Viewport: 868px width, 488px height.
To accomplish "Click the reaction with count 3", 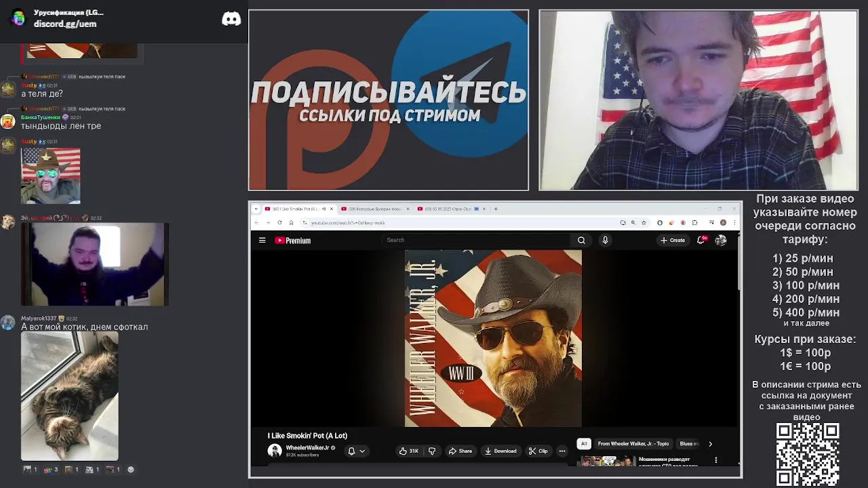I will point(50,469).
